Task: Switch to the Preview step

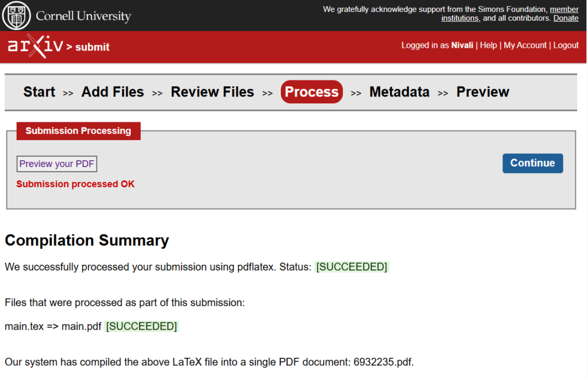Action: coord(482,92)
